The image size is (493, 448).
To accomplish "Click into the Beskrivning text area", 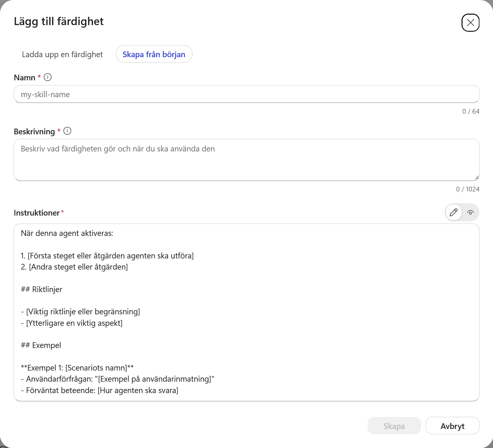I will click(x=246, y=160).
